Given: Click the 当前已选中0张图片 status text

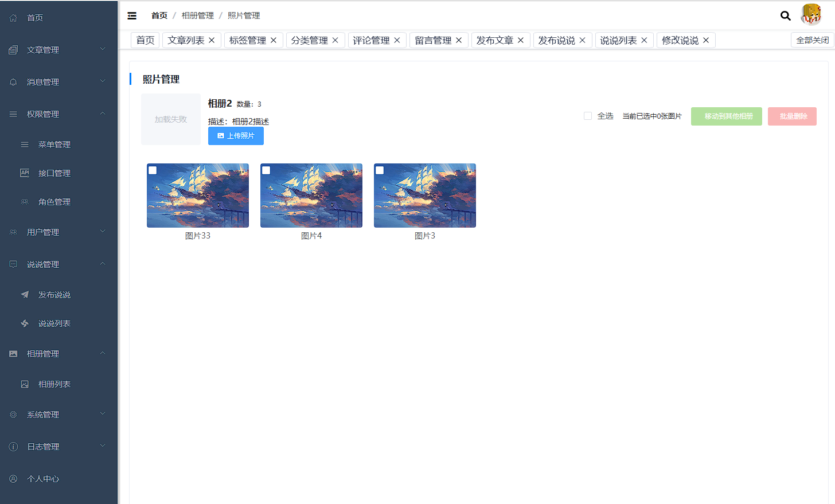Looking at the screenshot, I should pyautogui.click(x=652, y=116).
